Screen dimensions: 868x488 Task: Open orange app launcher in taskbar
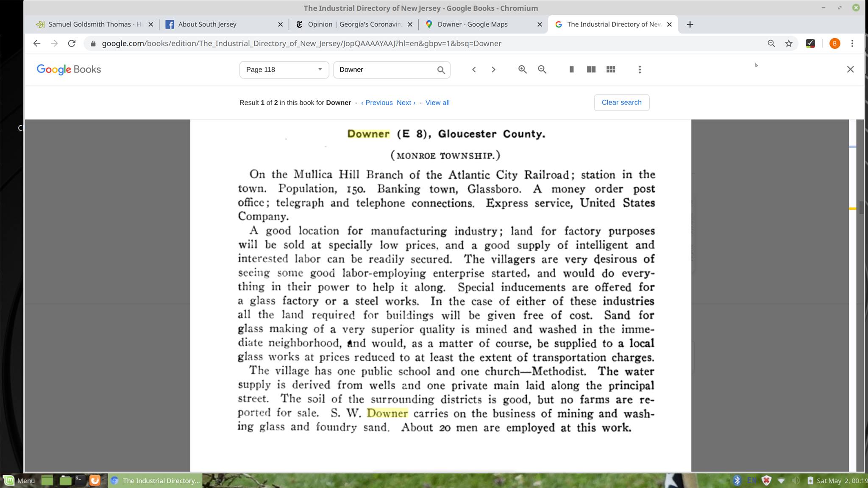coord(95,480)
